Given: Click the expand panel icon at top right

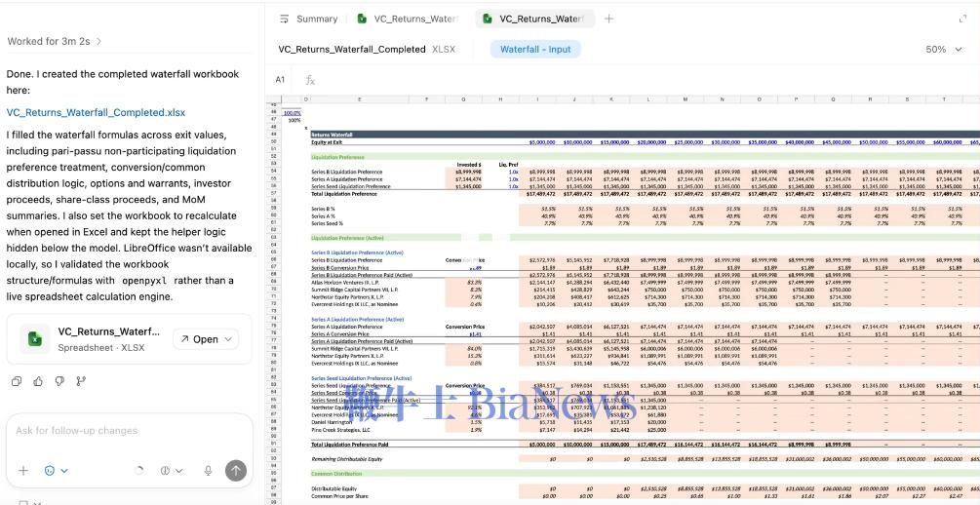Looking at the screenshot, I should 963,19.
